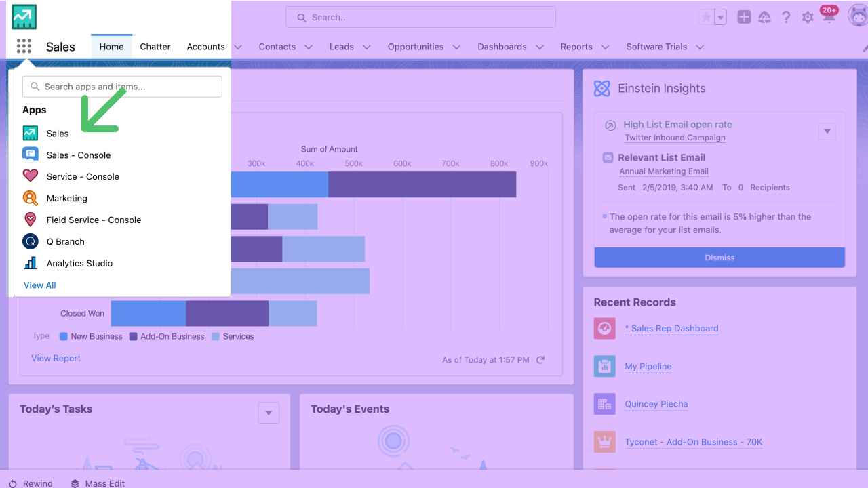
Task: Click the Search apps and items field
Action: [x=122, y=87]
